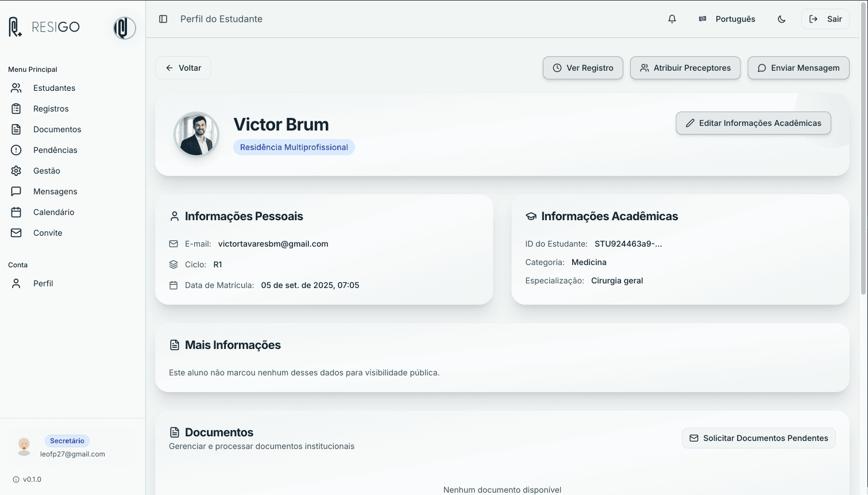Click the Resigo logo in sidebar
Viewport: 868px width, 495px height.
click(45, 27)
